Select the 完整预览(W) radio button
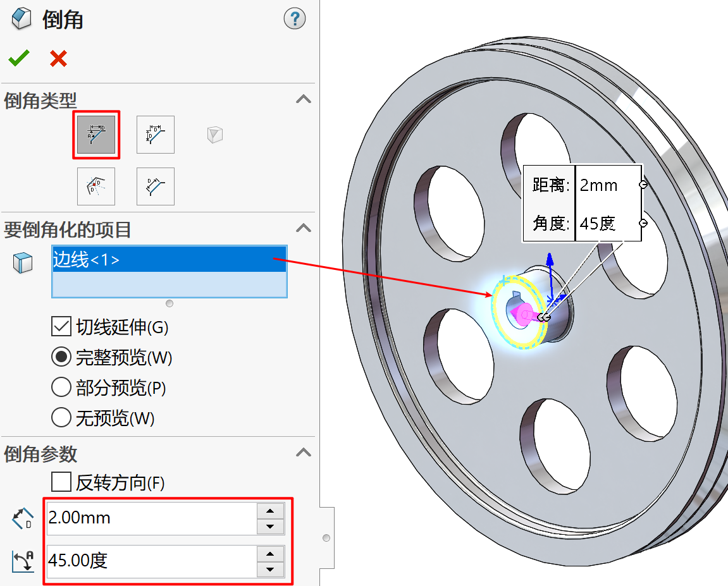 coord(61,357)
